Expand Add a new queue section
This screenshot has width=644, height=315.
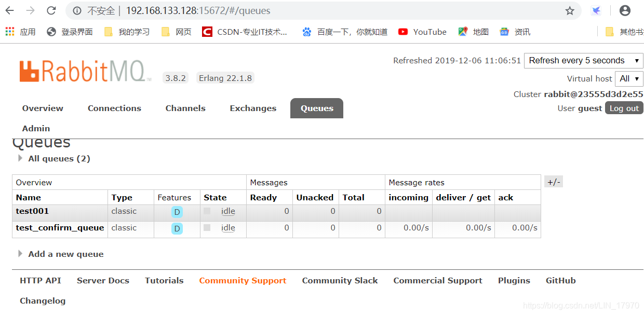(61, 254)
